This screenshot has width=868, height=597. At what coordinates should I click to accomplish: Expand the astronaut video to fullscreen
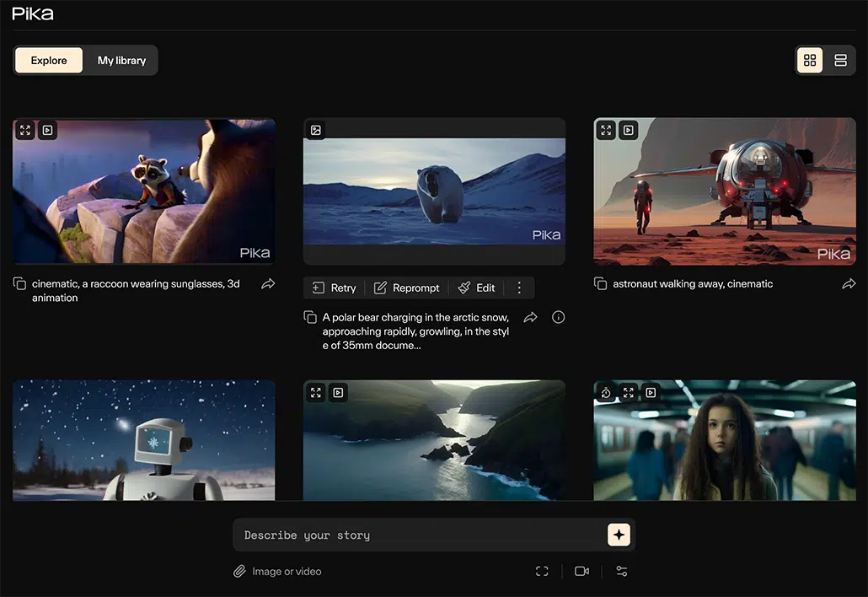(x=606, y=130)
